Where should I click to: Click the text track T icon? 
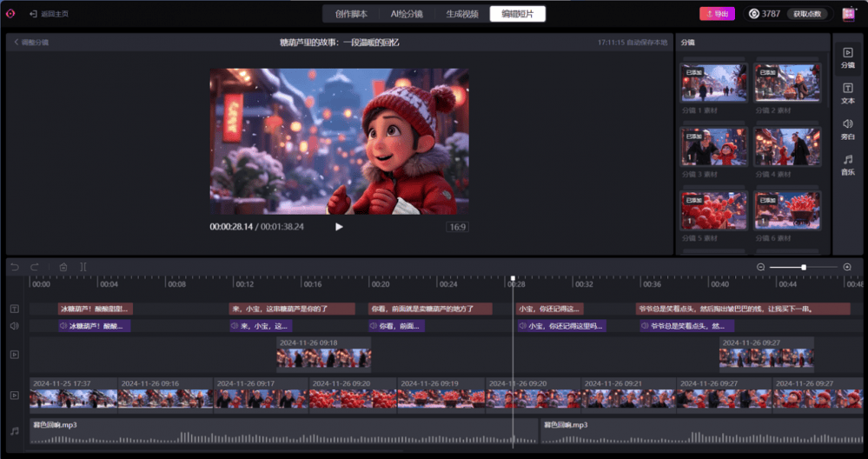click(x=15, y=309)
